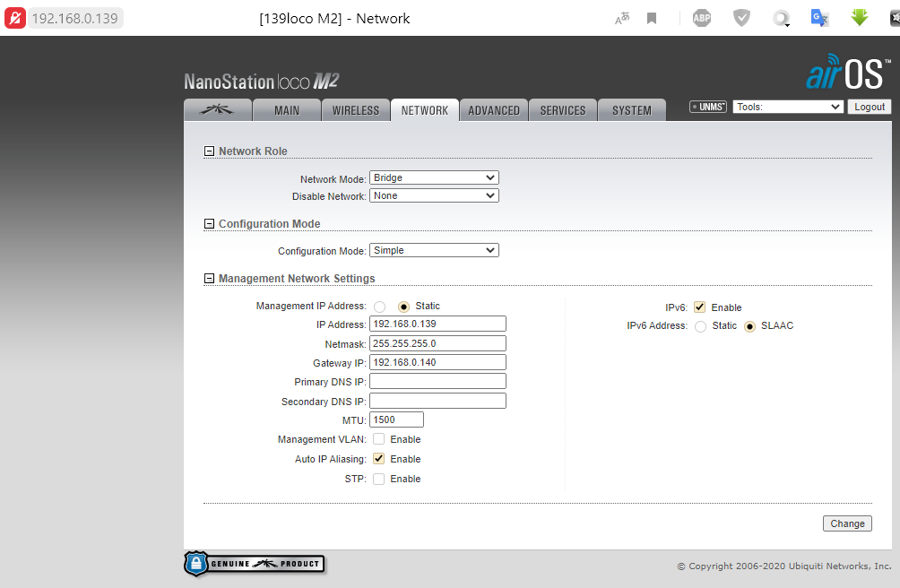
Task: Click the Network Role heading text
Action: click(253, 151)
